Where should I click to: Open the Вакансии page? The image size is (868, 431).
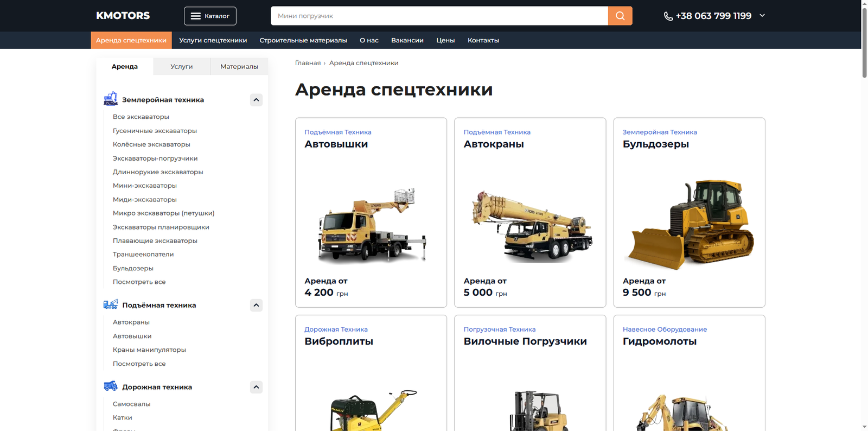[407, 40]
